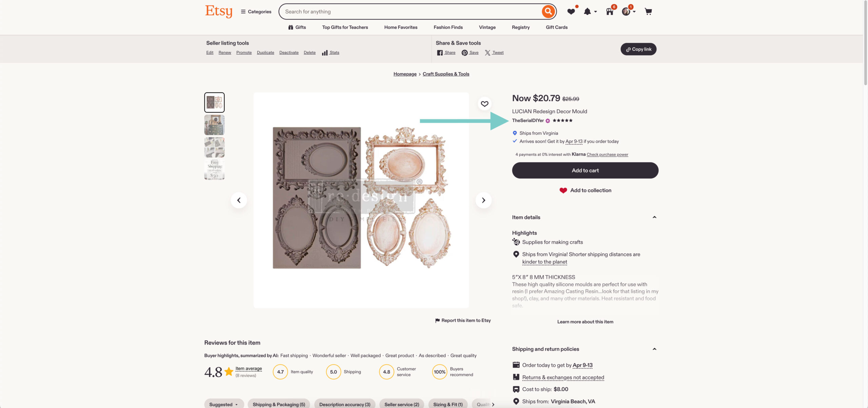Click the orange search magnifier button

[x=548, y=12]
